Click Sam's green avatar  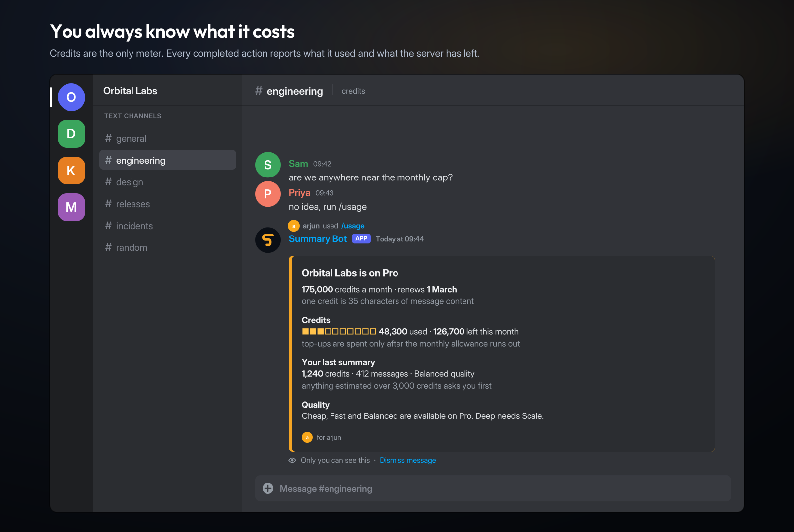268,165
